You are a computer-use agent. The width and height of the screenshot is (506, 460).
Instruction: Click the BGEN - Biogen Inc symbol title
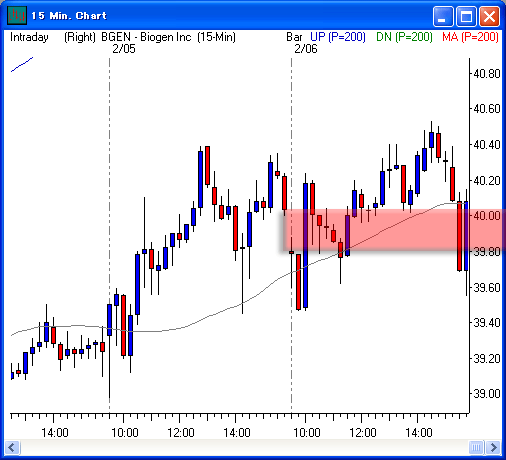(x=146, y=37)
